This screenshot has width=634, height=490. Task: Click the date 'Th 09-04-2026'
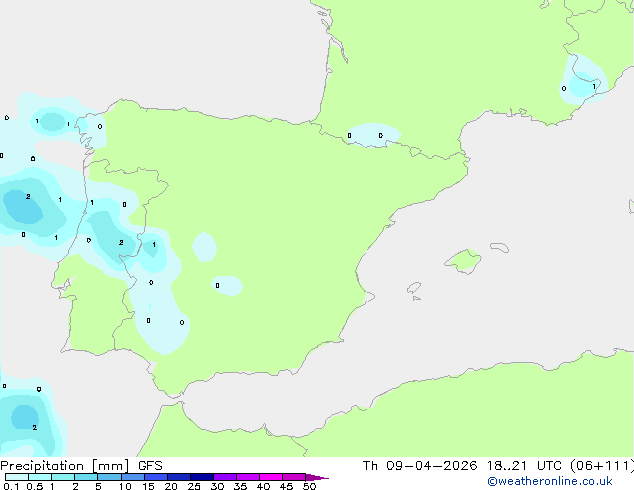click(x=420, y=466)
